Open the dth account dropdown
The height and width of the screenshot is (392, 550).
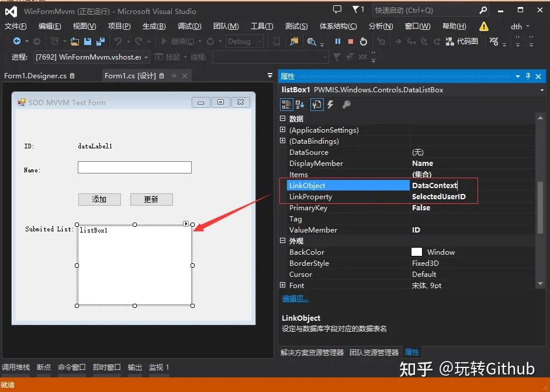[x=520, y=26]
